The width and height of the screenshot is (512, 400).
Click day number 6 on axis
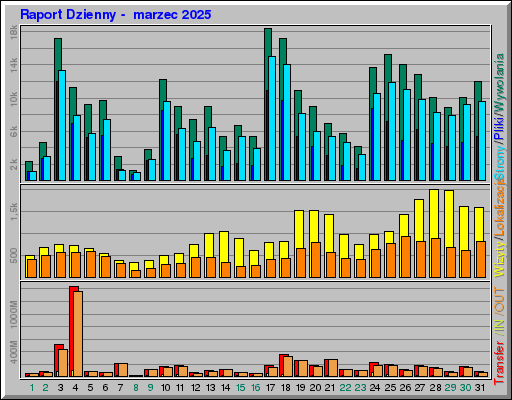[105, 388]
